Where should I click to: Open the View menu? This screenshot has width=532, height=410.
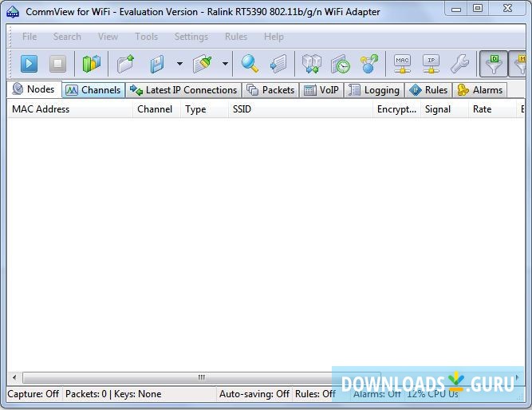point(108,37)
